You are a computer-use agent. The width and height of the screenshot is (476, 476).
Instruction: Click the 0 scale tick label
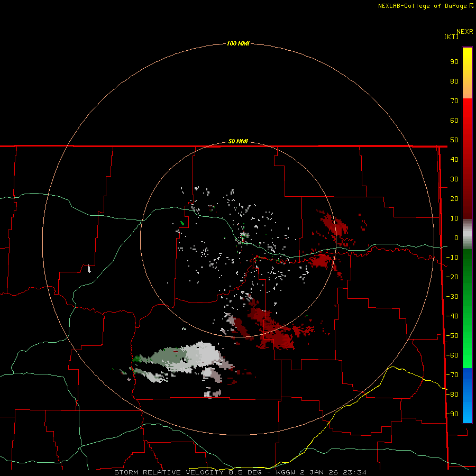[x=456, y=237]
